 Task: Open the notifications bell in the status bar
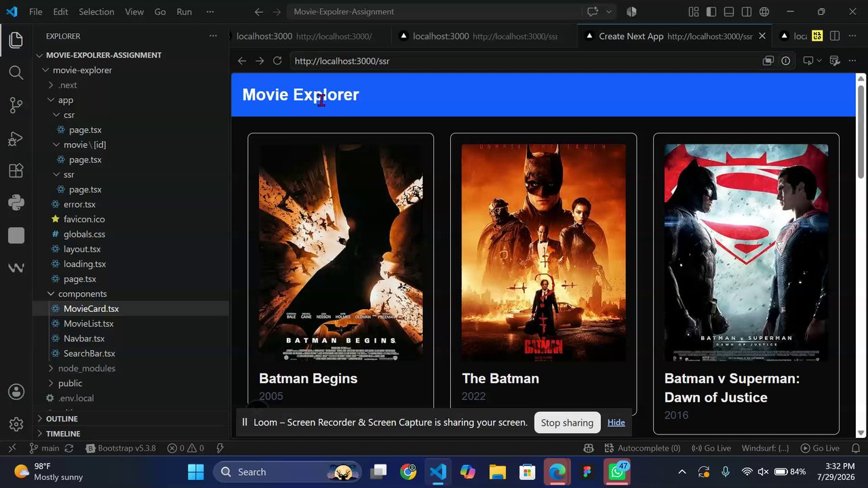point(856,448)
